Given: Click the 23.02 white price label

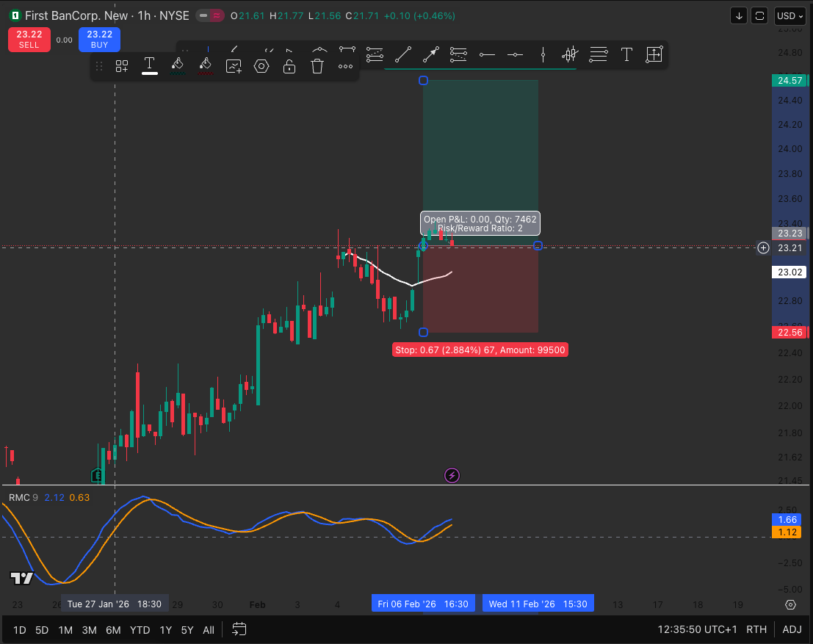Looking at the screenshot, I should [789, 272].
